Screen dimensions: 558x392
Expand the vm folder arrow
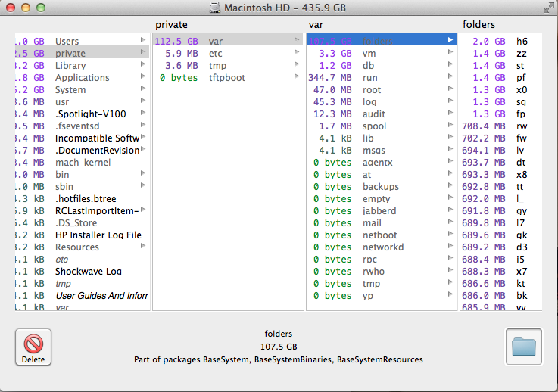(450, 52)
